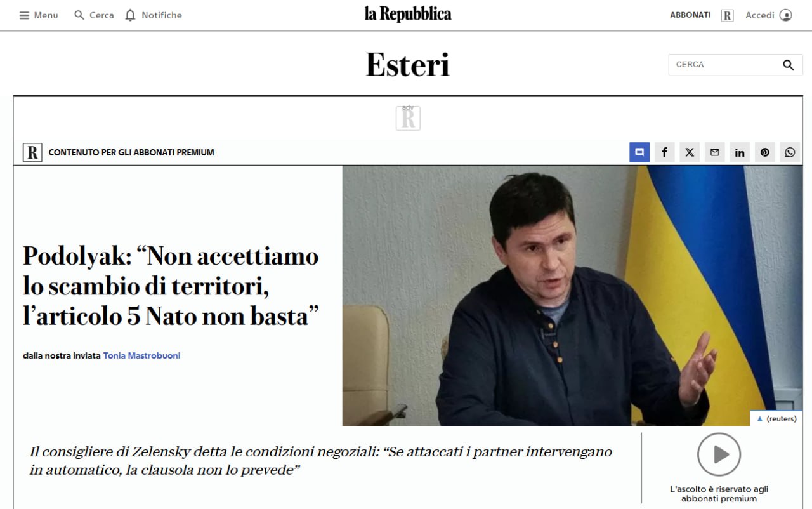This screenshot has width=812, height=509.
Task: Share the article on WhatsApp
Action: point(790,152)
